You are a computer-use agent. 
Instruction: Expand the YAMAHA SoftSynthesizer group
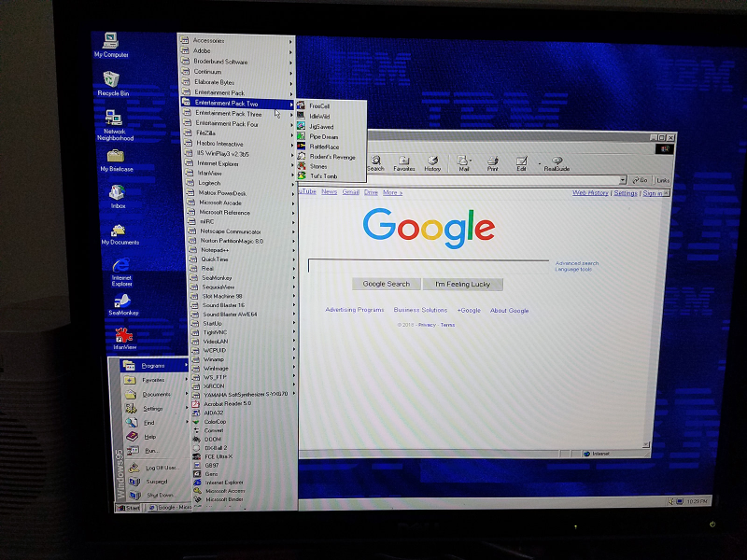(x=245, y=394)
